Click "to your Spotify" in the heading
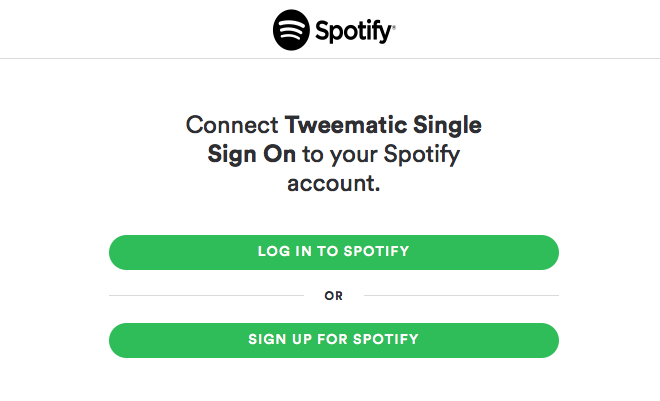Image resolution: width=660 pixels, height=401 pixels. click(x=381, y=155)
